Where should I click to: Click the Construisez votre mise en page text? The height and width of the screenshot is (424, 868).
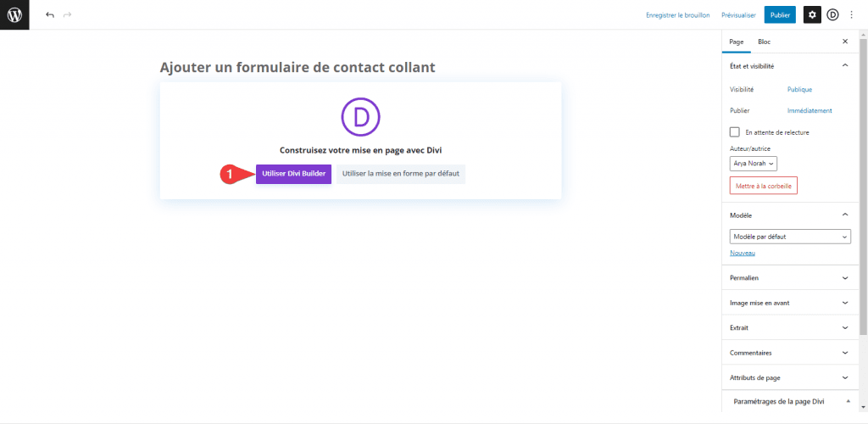[360, 149]
